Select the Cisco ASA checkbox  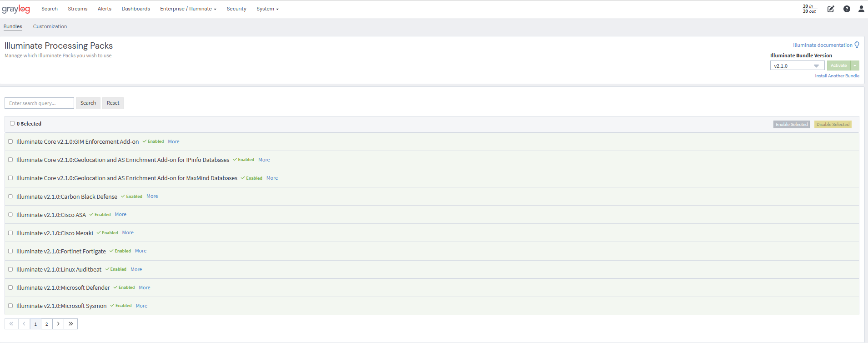click(x=10, y=215)
